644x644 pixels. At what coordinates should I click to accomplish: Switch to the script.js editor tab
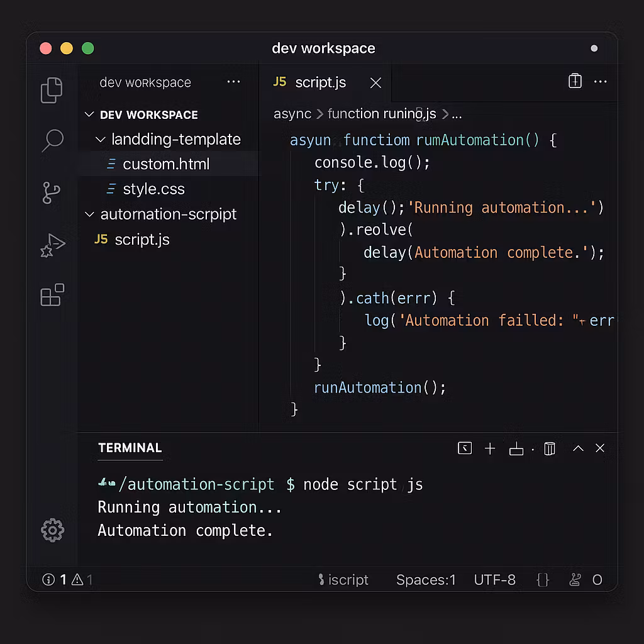[x=320, y=82]
